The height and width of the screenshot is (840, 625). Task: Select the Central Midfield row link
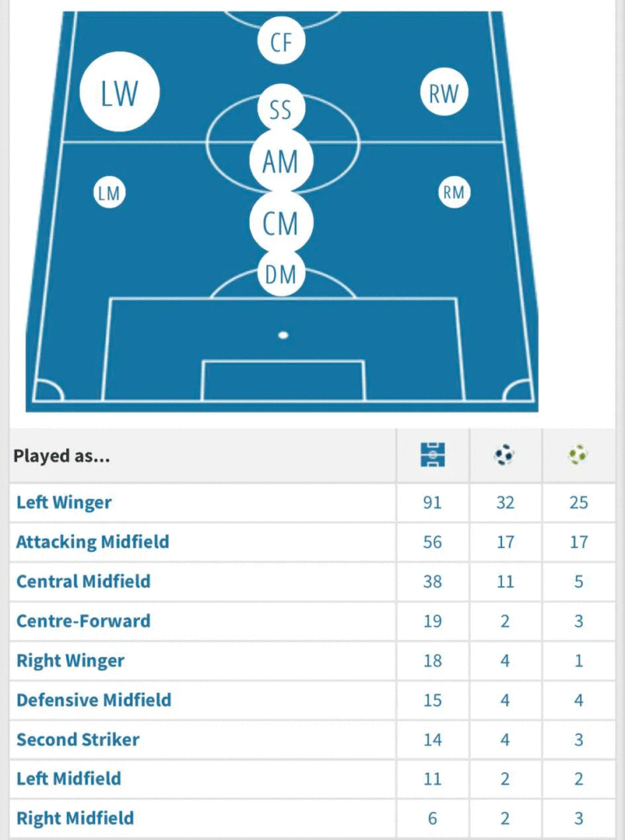(x=84, y=581)
